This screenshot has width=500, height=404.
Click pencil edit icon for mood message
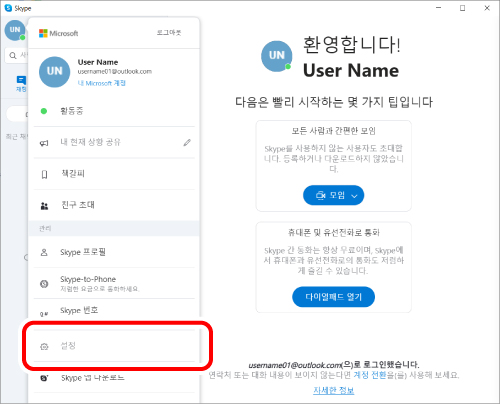click(187, 143)
